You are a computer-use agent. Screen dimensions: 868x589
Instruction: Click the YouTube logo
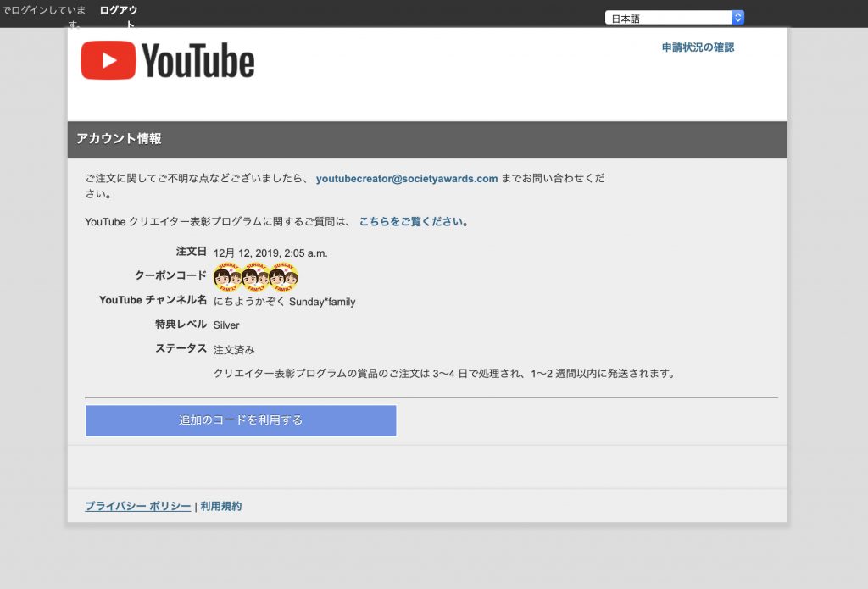tap(167, 60)
